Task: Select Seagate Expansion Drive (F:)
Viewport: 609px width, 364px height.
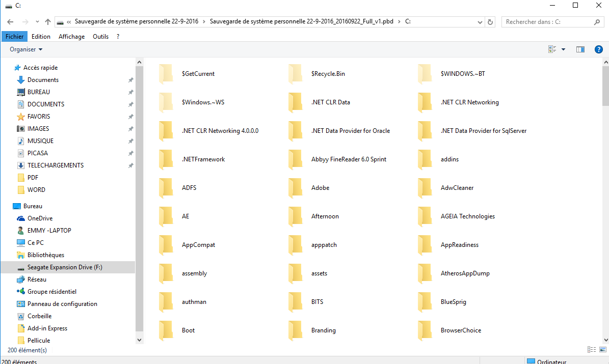Action: click(68, 267)
